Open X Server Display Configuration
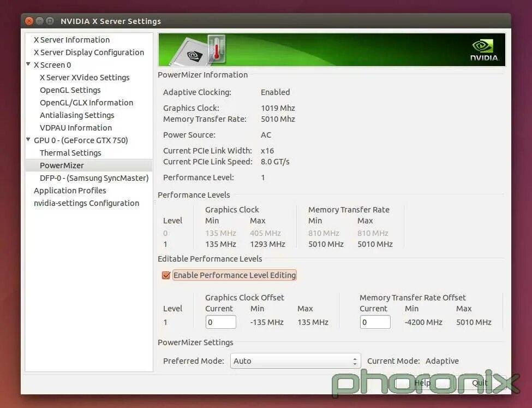This screenshot has height=408, width=532. (x=89, y=52)
